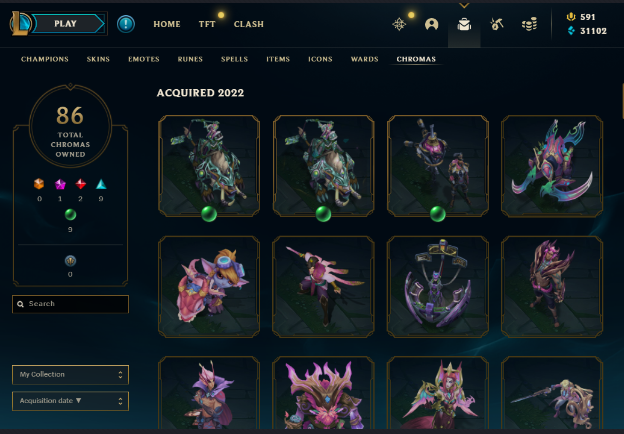The height and width of the screenshot is (434, 624).
Task: Click the Play button
Action: [x=68, y=24]
